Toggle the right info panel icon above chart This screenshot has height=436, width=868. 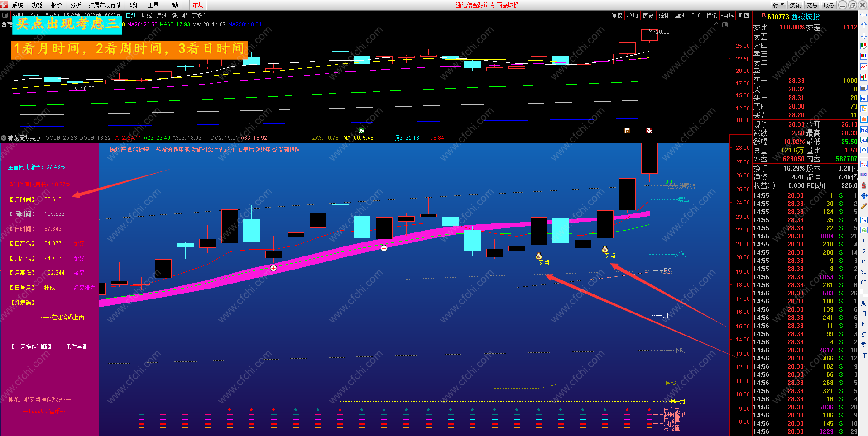pyautogui.click(x=724, y=24)
